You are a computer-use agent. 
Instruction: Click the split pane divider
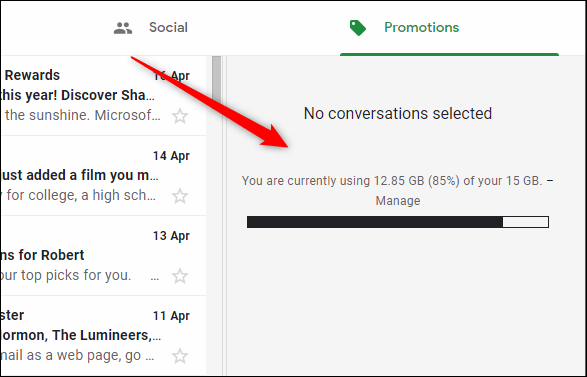225,216
